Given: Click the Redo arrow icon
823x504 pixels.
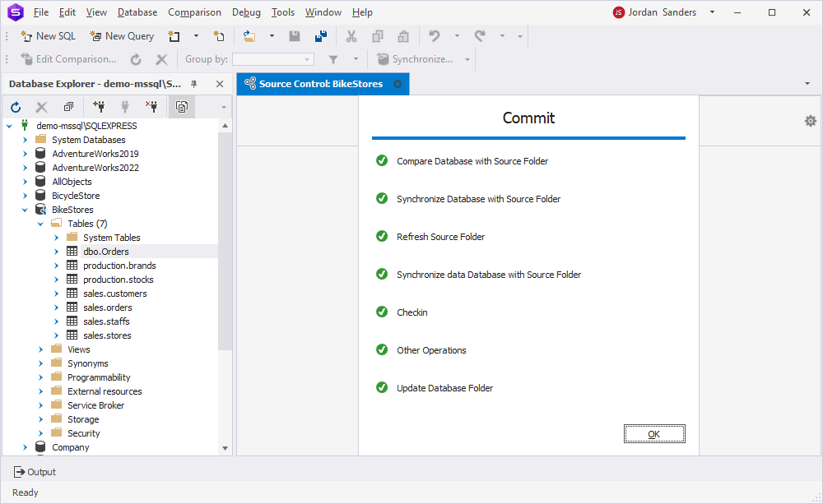Looking at the screenshot, I should pos(480,36).
